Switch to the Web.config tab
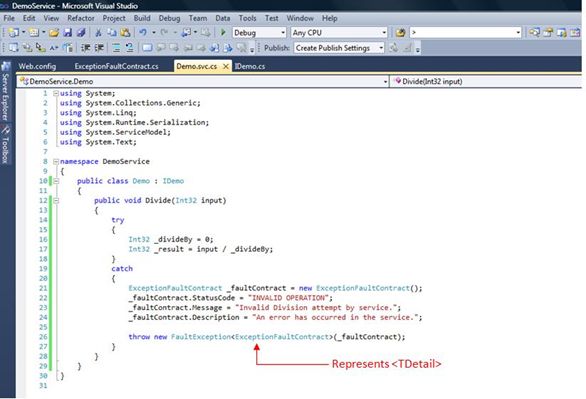Image resolution: width=586 pixels, height=399 pixels. pos(37,66)
